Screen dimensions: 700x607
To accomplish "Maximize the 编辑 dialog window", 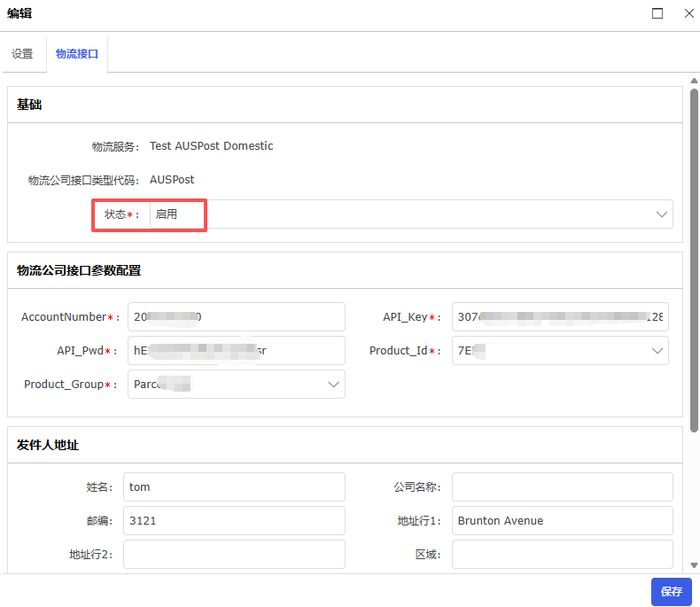I will (x=657, y=13).
